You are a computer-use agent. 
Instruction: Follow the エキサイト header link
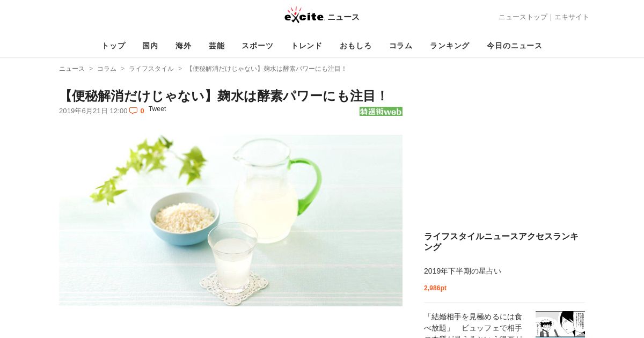[x=572, y=17]
